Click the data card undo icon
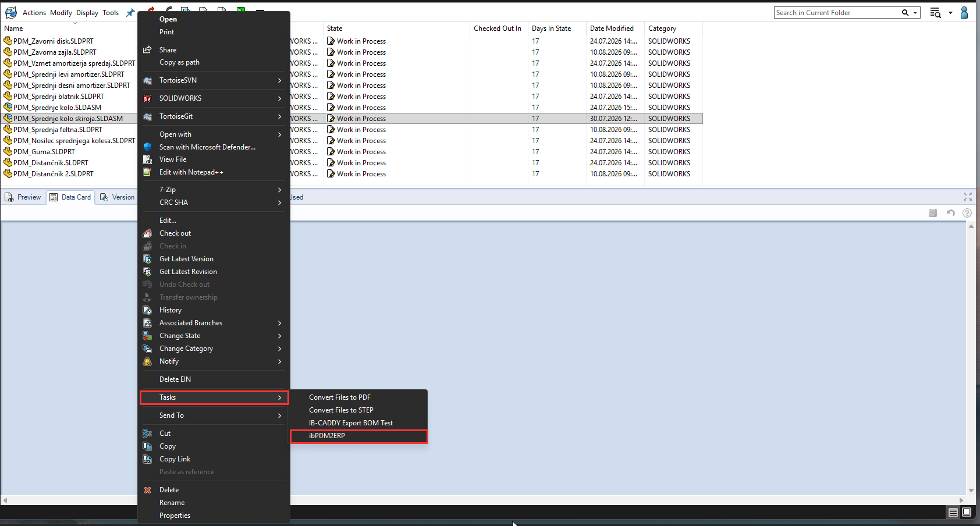Viewport: 980px width, 526px height. point(951,213)
